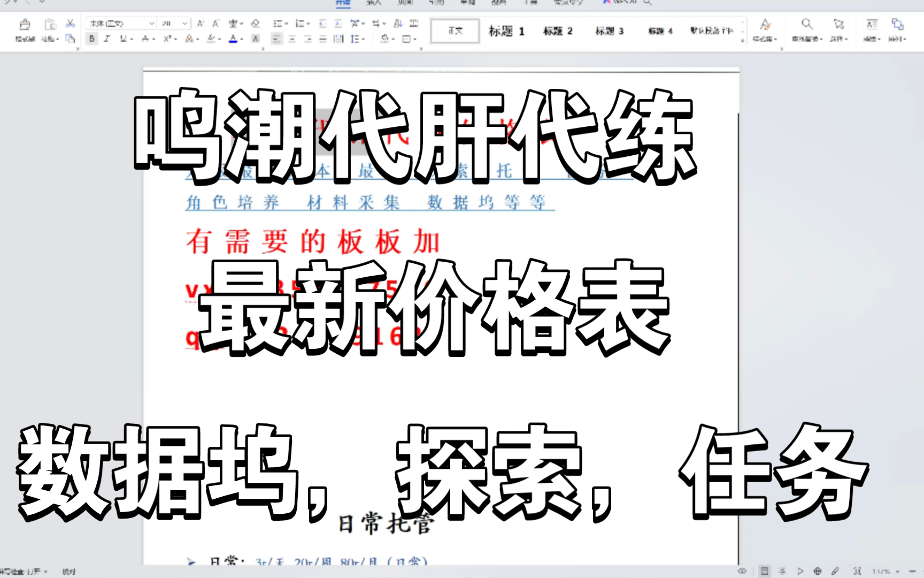Click the Format Painter icon
The height and width of the screenshot is (578, 924).
(24, 25)
